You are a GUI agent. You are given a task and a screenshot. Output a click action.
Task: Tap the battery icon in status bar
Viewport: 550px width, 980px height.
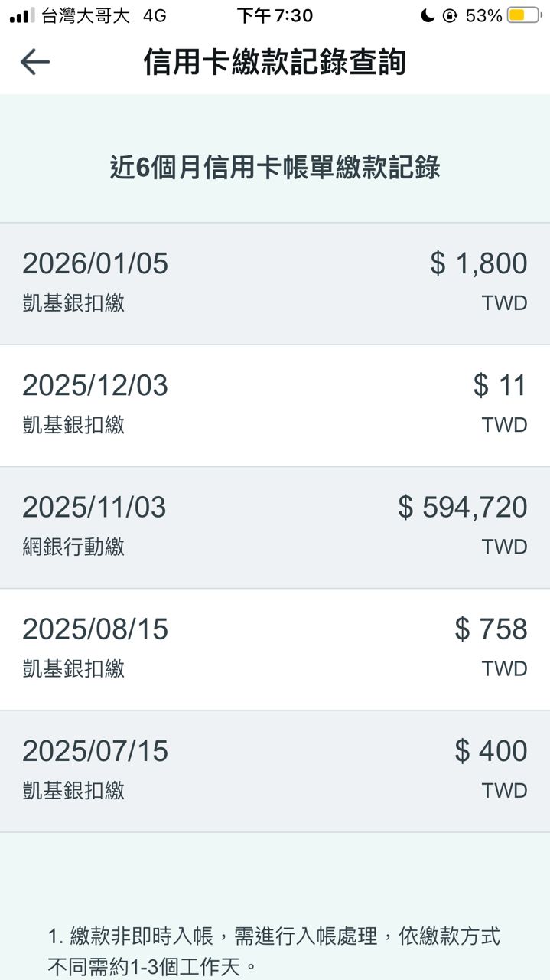point(523,15)
